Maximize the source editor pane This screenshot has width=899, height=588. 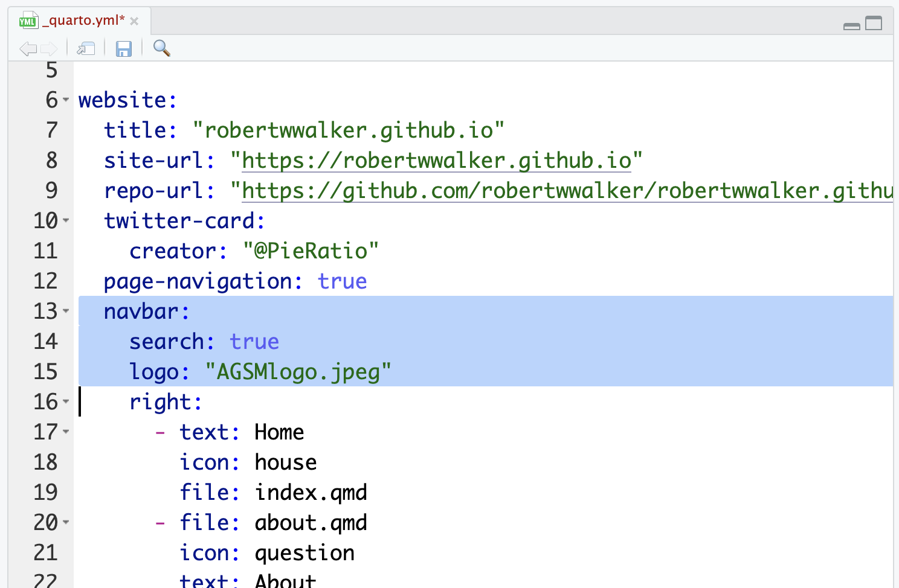(x=874, y=24)
